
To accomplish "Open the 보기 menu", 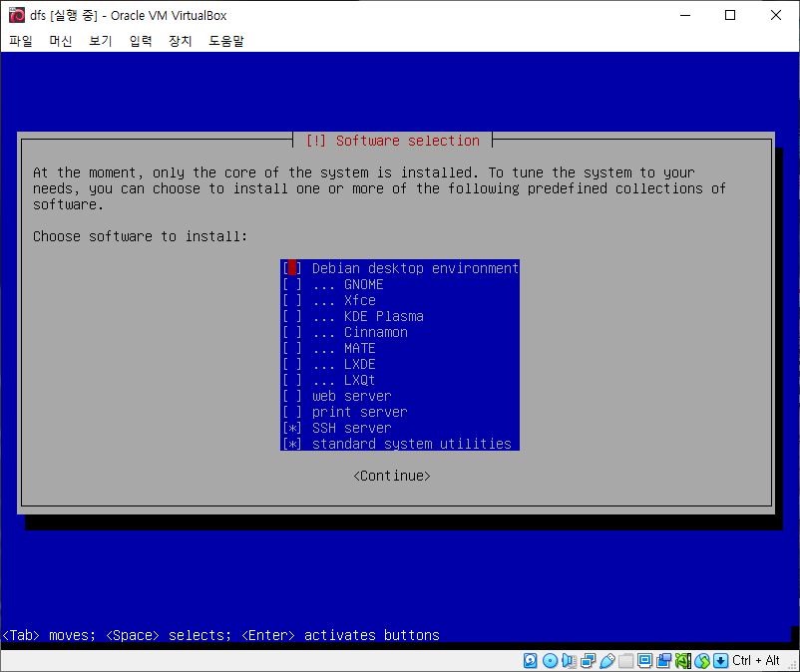I will pyautogui.click(x=101, y=41).
